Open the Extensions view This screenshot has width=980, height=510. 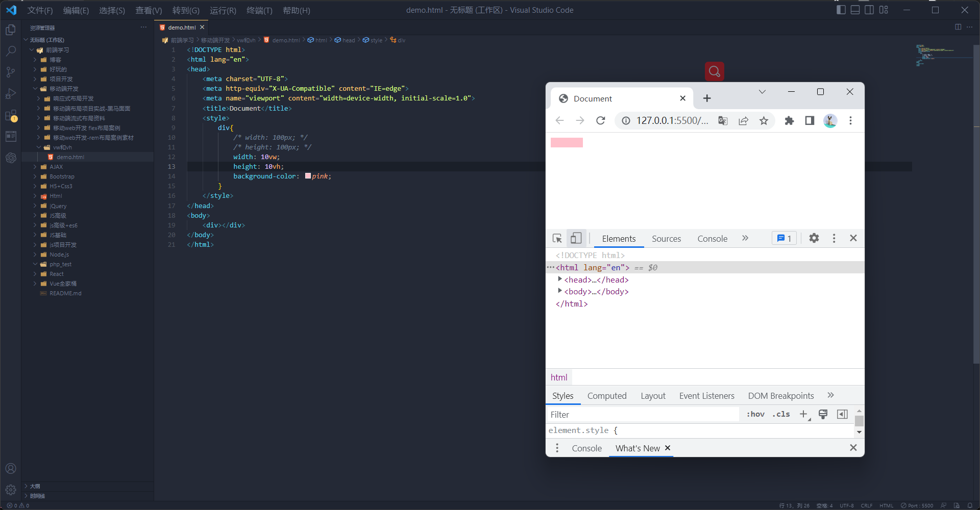pos(11,116)
